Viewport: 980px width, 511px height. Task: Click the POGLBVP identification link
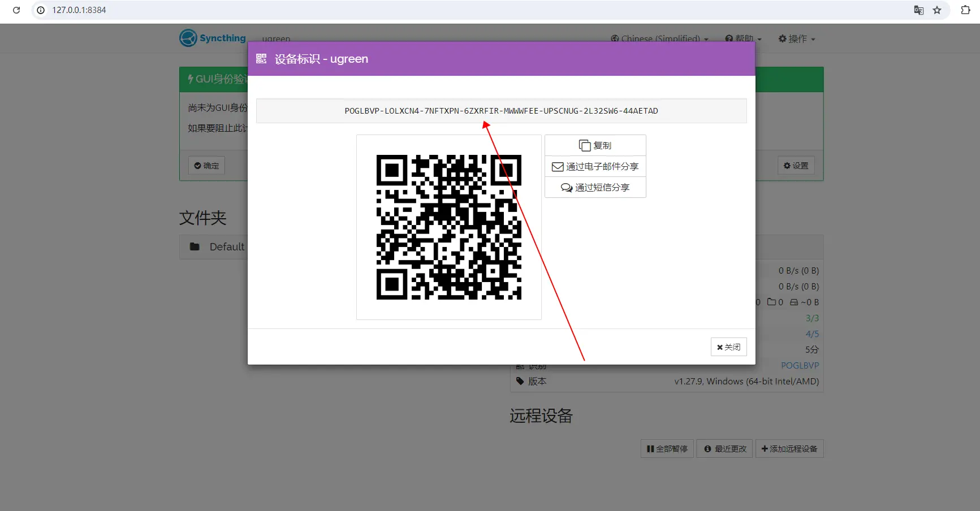(800, 365)
